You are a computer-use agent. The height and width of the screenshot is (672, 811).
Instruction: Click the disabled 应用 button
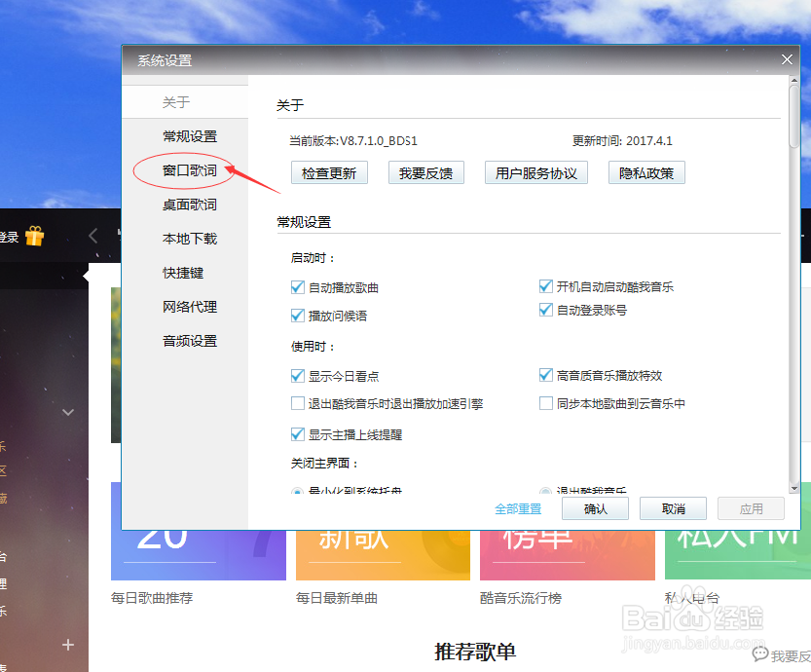pyautogui.click(x=751, y=509)
